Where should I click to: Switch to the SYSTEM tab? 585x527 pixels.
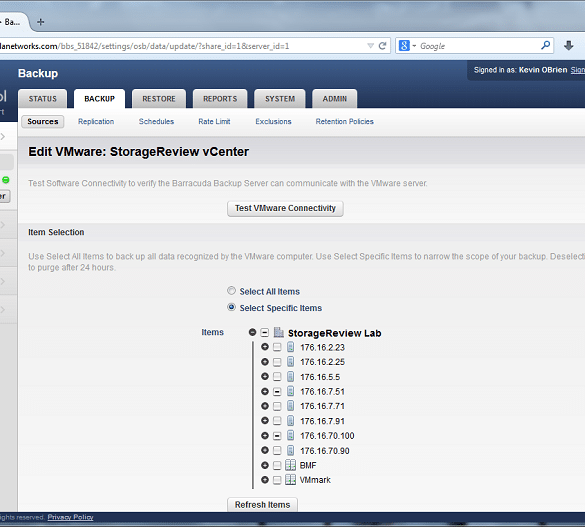pos(280,99)
